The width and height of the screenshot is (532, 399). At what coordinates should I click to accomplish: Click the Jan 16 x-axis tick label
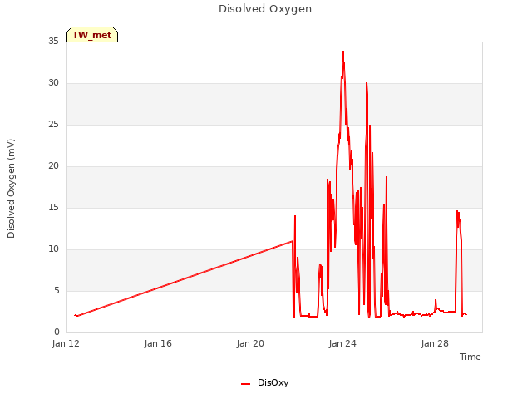pos(158,343)
